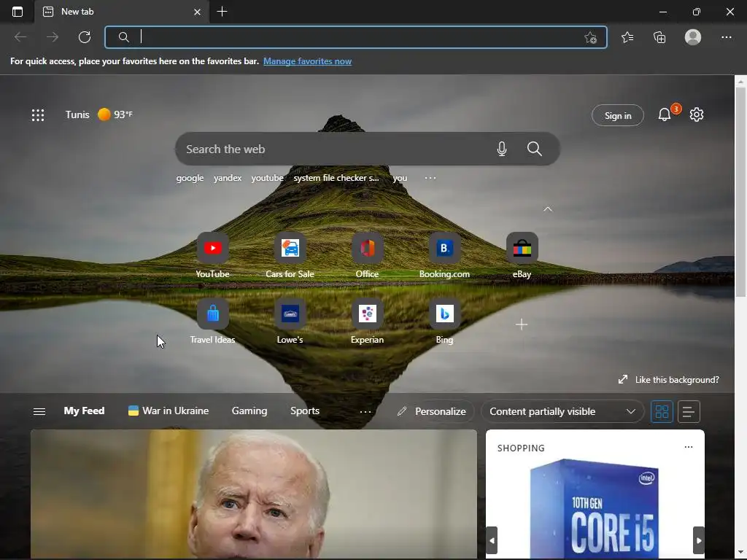Add a new quick link site
Image resolution: width=747 pixels, height=560 pixels.
coord(522,324)
